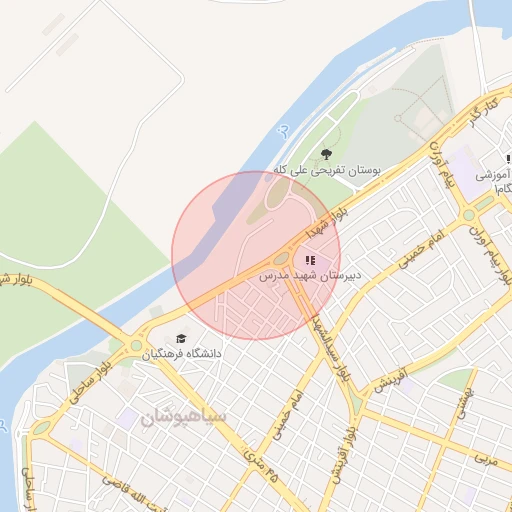
Task: Click the سیاهپوشان neighborhood label
Action: [x=183, y=417]
